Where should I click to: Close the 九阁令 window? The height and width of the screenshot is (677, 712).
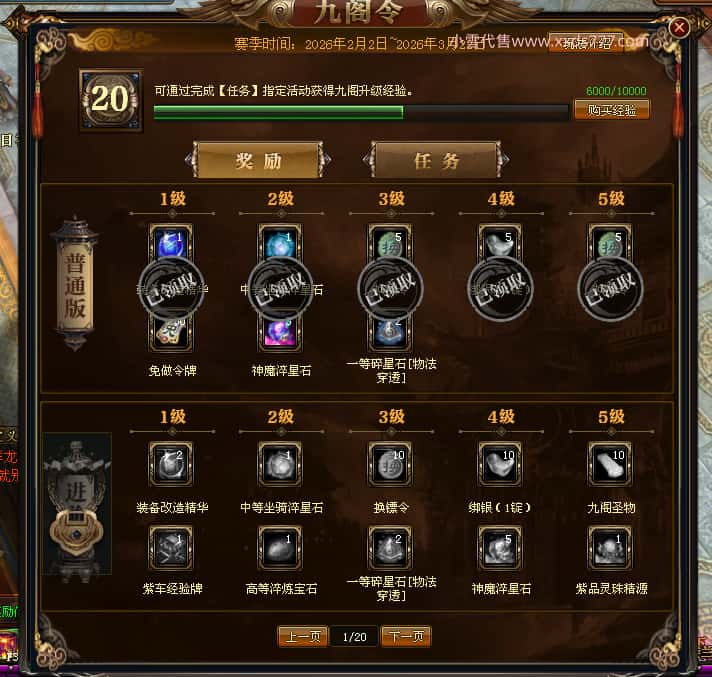(679, 28)
